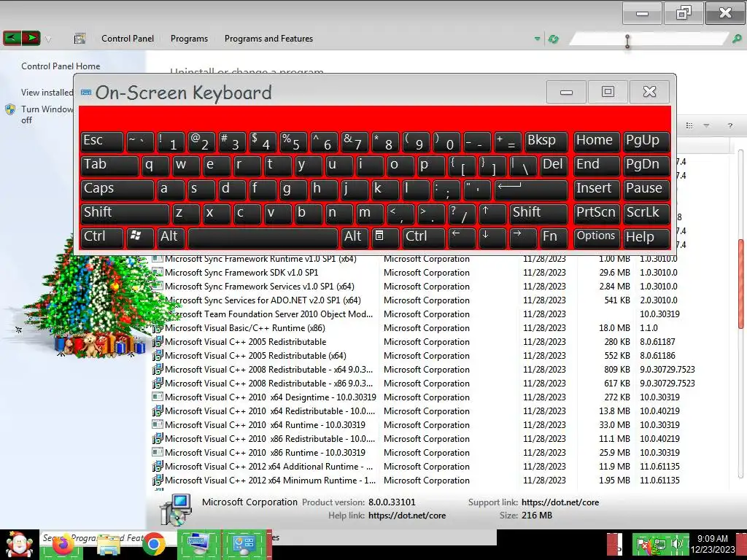Viewport: 747px width, 560px height.
Task: Toggle the right Ctrl key next to menu key
Action: (x=424, y=237)
